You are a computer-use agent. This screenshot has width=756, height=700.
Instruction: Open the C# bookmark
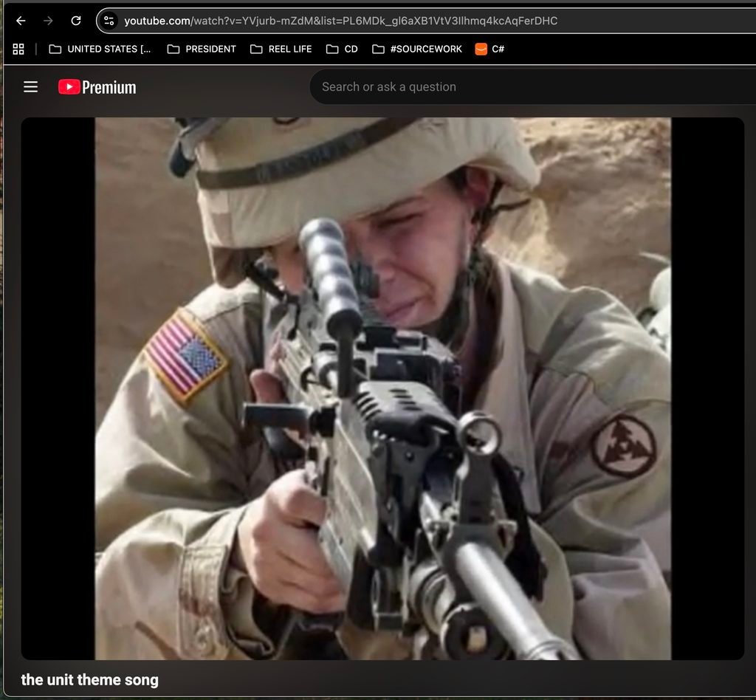click(490, 49)
